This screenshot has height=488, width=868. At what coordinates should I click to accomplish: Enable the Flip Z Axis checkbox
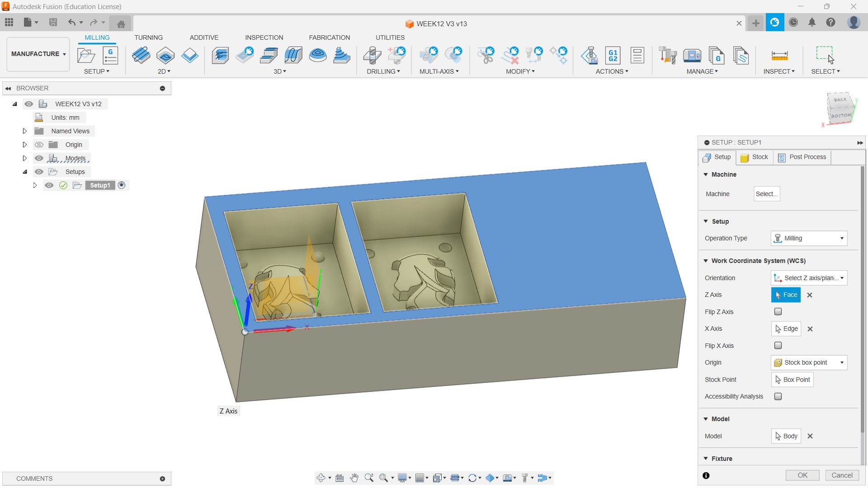(x=778, y=312)
